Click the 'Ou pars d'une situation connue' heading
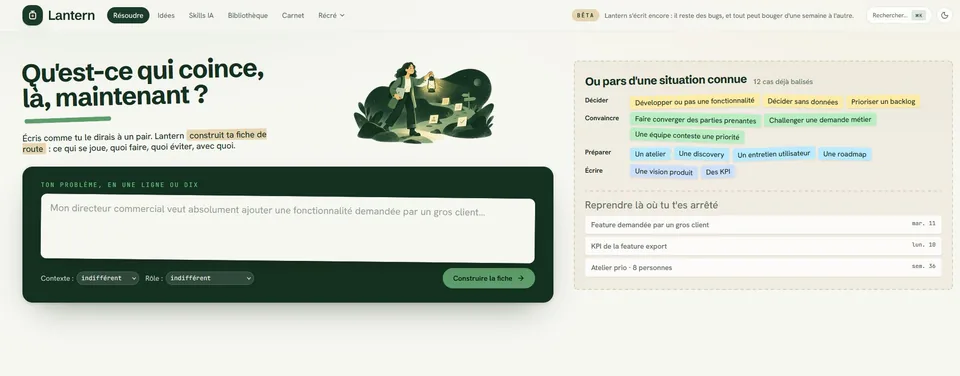The height and width of the screenshot is (376, 960). point(666,80)
